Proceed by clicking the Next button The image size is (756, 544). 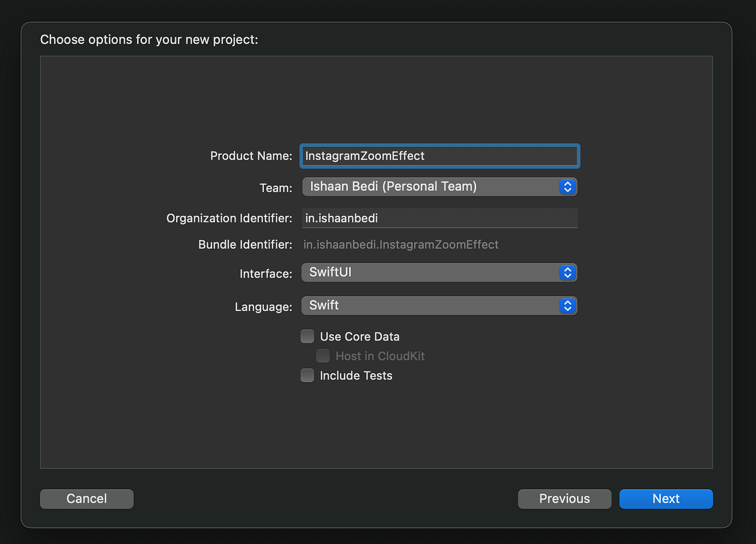click(x=666, y=499)
